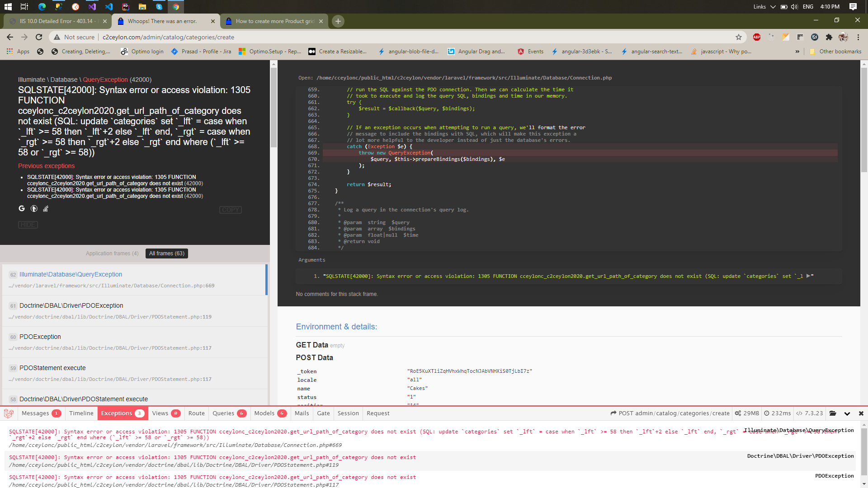Open the Route debugbar tab

pyautogui.click(x=197, y=413)
